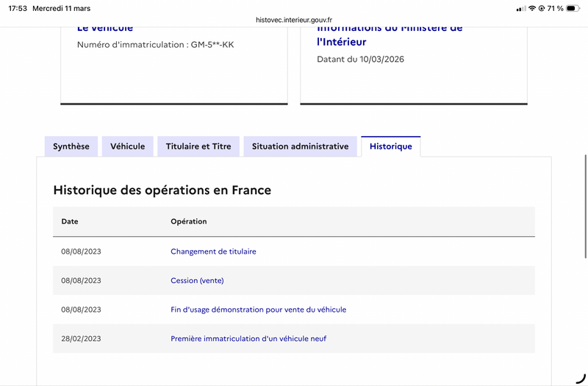This screenshot has width=588, height=386.
Task: Select the Historique tab
Action: pos(391,146)
